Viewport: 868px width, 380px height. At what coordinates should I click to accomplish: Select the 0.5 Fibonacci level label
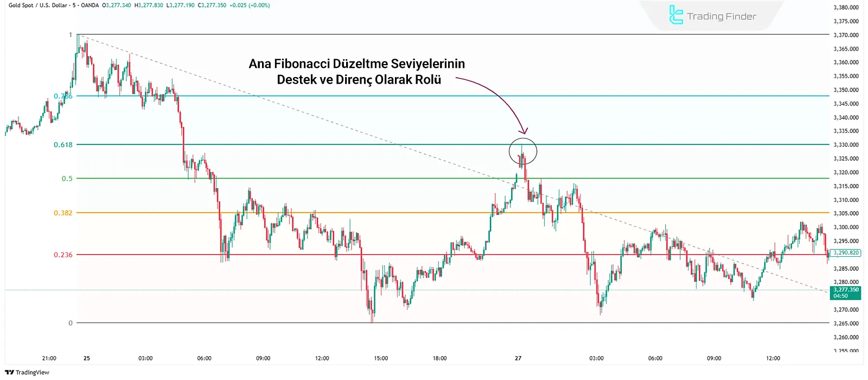coord(67,179)
